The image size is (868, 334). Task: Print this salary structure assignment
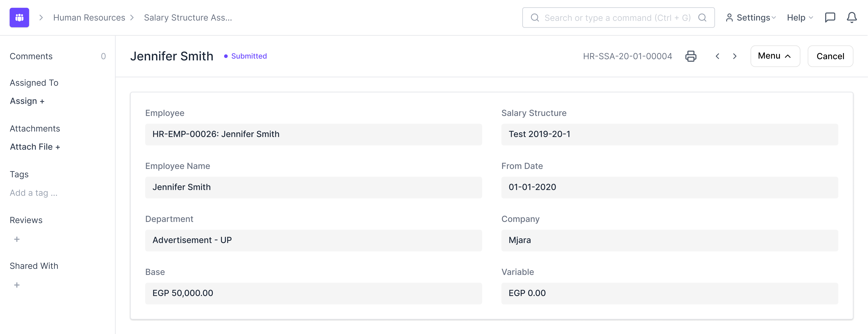click(x=690, y=56)
